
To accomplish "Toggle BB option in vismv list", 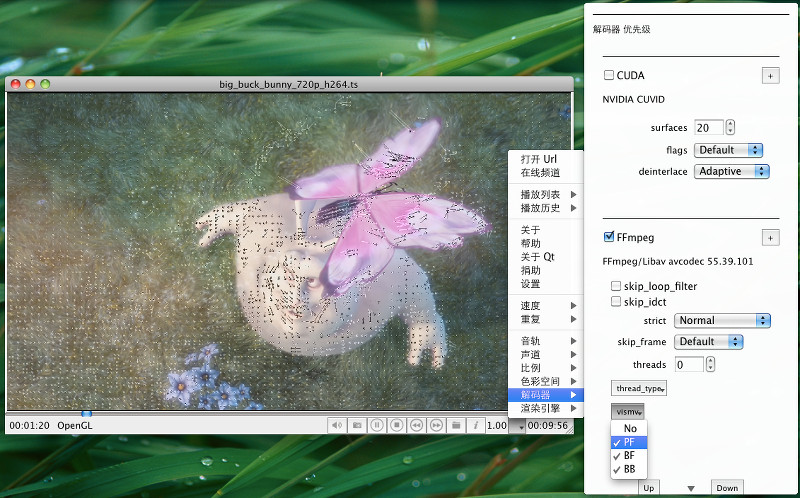I will [x=629, y=469].
